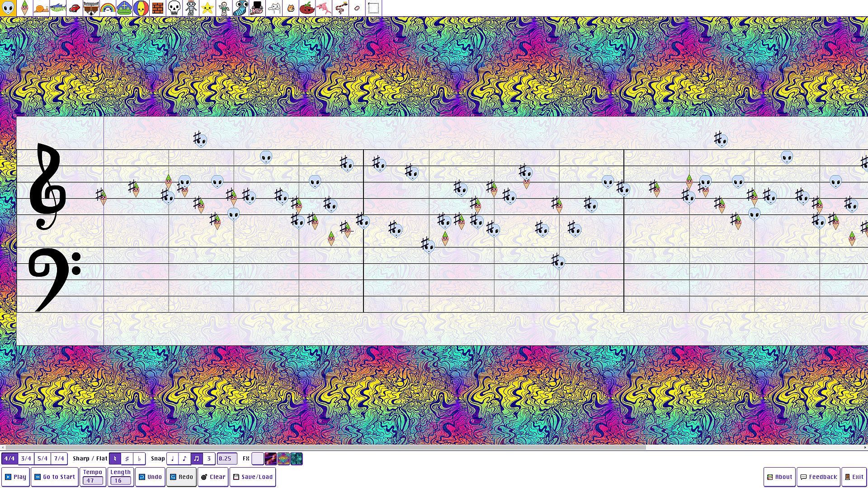Pick the yellow star instrument
Screen dimensions: 868x488
point(207,8)
